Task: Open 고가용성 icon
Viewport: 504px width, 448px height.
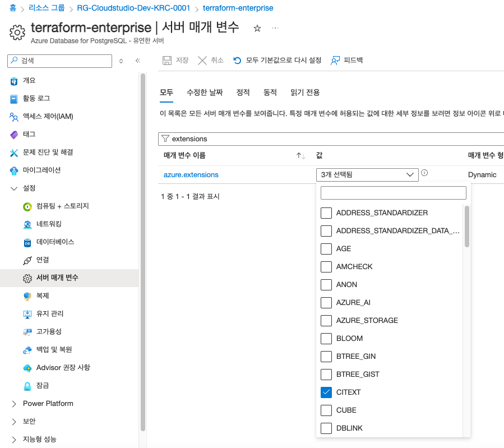Action: (x=27, y=332)
